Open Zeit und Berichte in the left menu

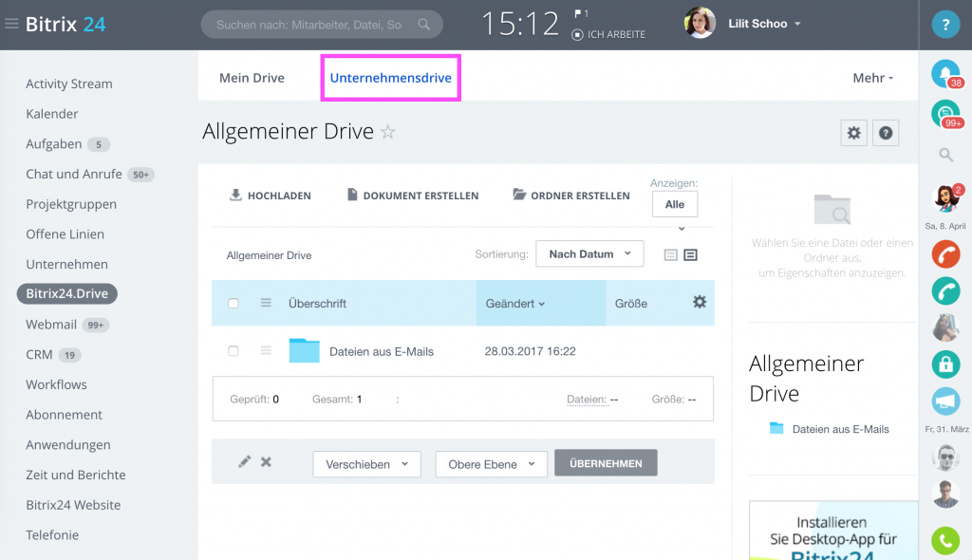tap(76, 475)
